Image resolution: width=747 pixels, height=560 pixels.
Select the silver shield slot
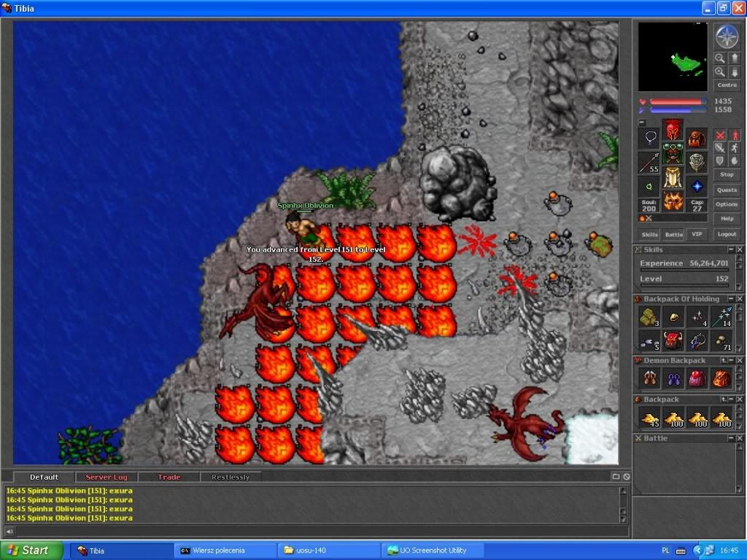point(697,163)
